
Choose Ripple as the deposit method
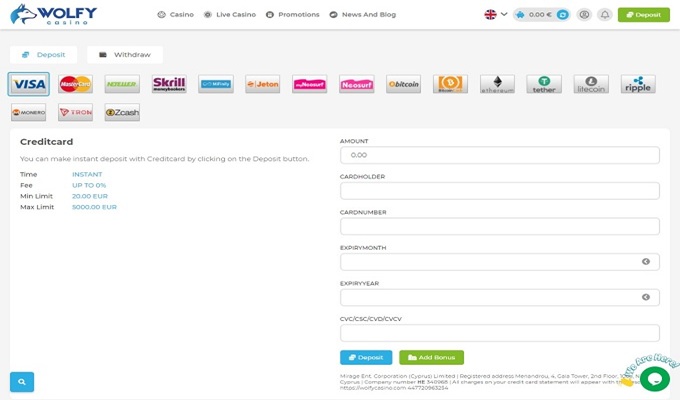(638, 84)
